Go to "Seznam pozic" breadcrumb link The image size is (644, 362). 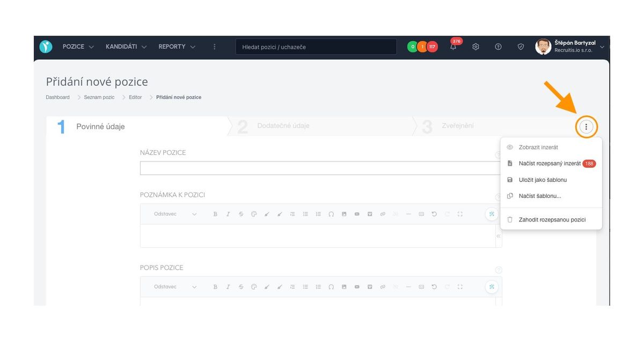tap(99, 98)
